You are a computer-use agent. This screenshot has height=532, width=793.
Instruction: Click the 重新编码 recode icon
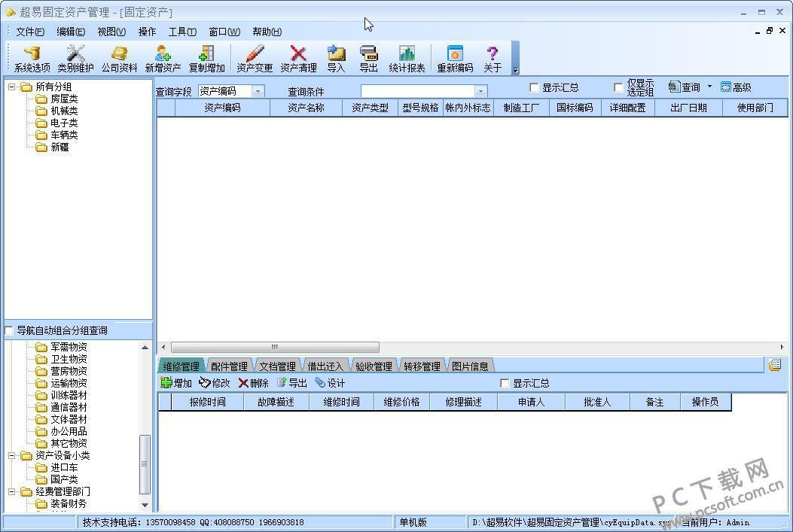coord(455,59)
